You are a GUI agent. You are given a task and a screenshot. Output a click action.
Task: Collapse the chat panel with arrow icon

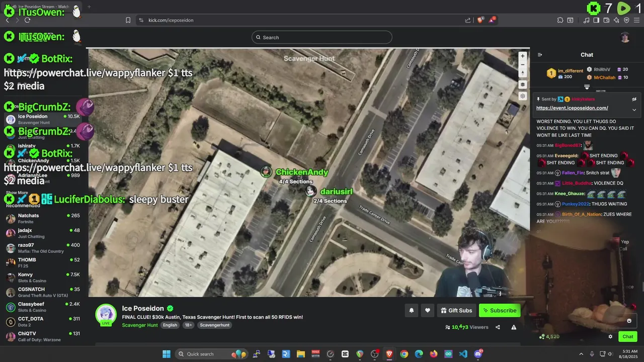[x=540, y=55]
